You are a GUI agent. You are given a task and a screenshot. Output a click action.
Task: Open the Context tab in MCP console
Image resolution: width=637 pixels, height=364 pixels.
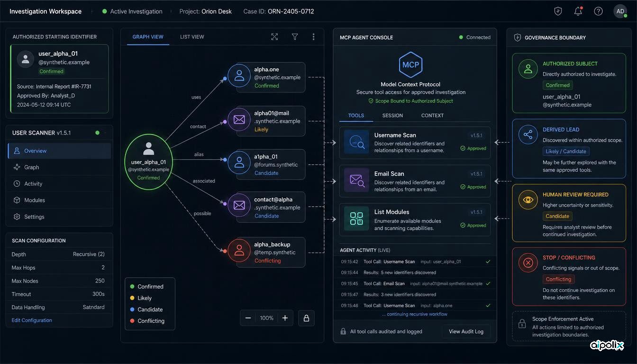[432, 116]
